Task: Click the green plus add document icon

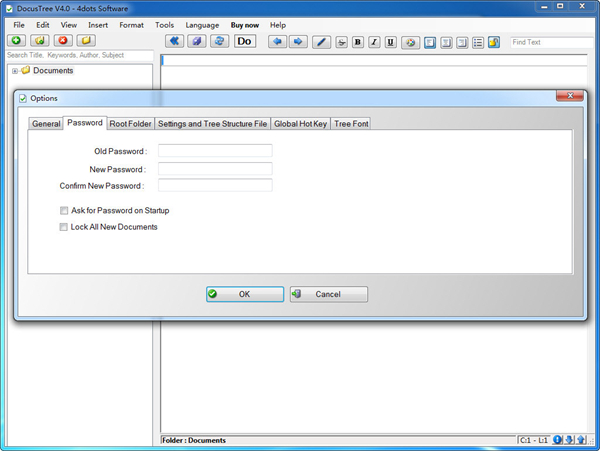Action: [16, 41]
